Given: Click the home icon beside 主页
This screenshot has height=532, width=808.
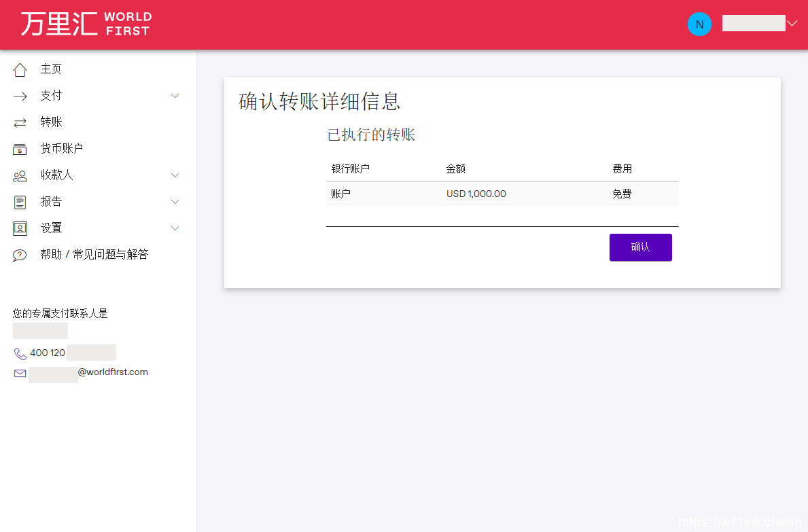Looking at the screenshot, I should 20,69.
